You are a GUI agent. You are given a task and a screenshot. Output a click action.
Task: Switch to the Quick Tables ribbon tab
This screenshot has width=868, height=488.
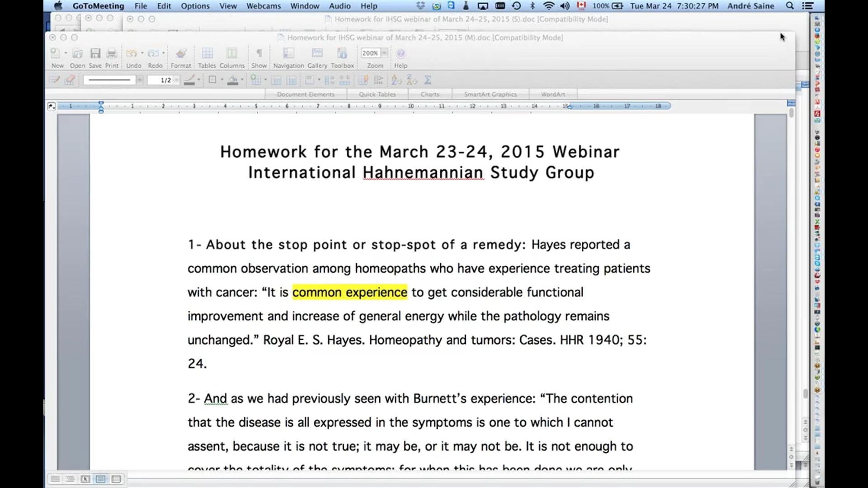click(377, 94)
